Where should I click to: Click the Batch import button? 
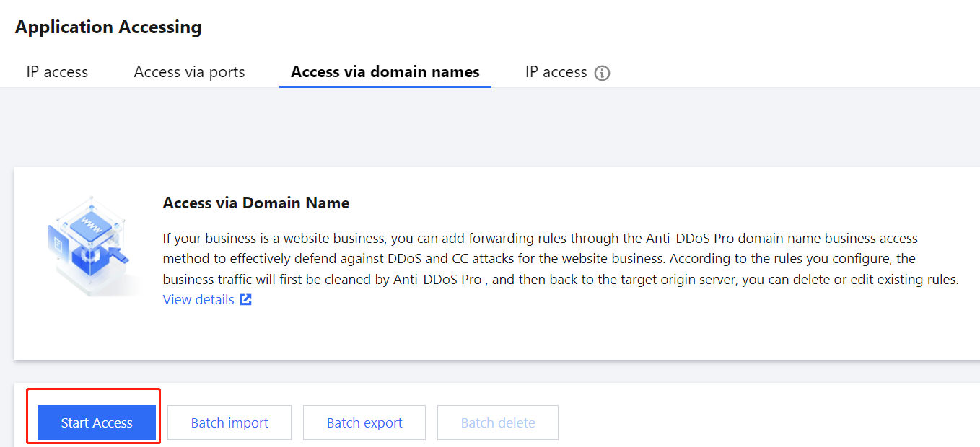[229, 422]
